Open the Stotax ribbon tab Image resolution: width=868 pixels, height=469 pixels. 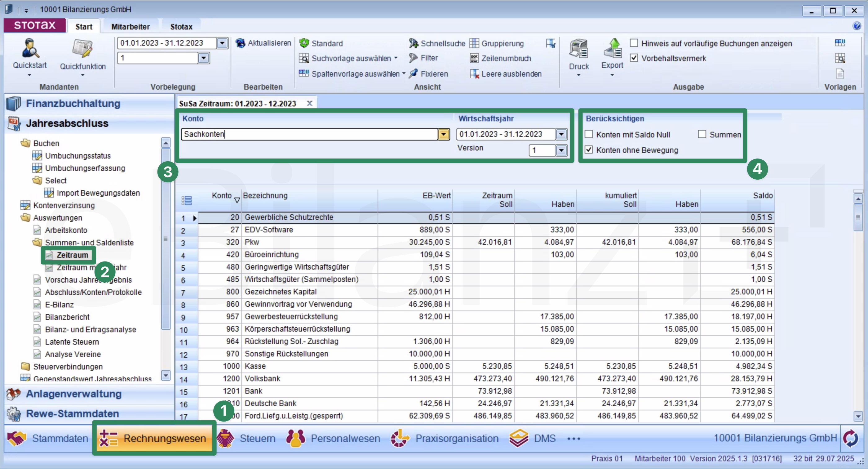181,27
